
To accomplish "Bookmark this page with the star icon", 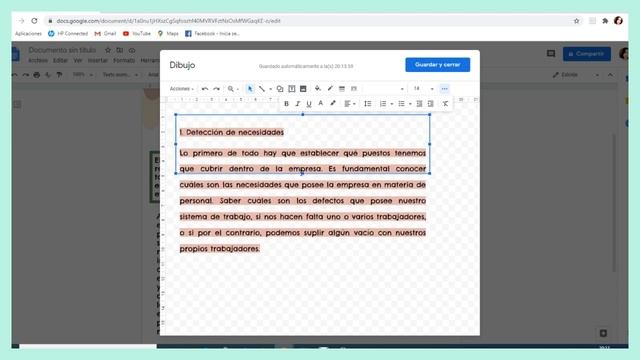I will (576, 21).
